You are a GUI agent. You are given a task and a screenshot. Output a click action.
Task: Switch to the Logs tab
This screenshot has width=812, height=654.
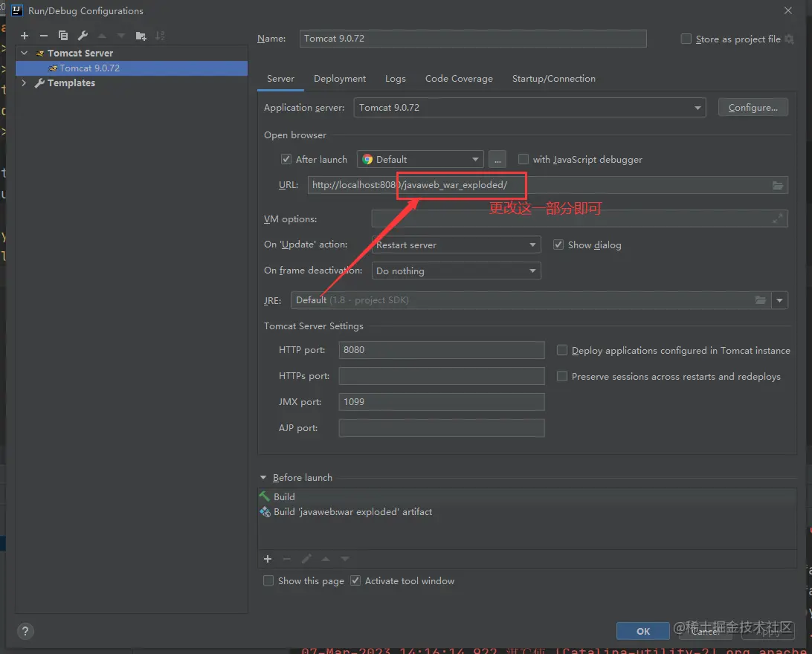tap(396, 79)
